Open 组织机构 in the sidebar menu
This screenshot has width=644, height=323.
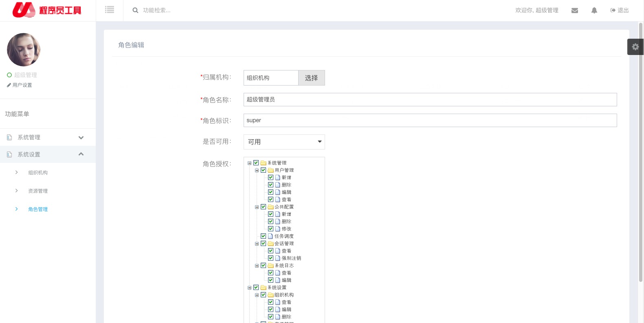(x=38, y=173)
